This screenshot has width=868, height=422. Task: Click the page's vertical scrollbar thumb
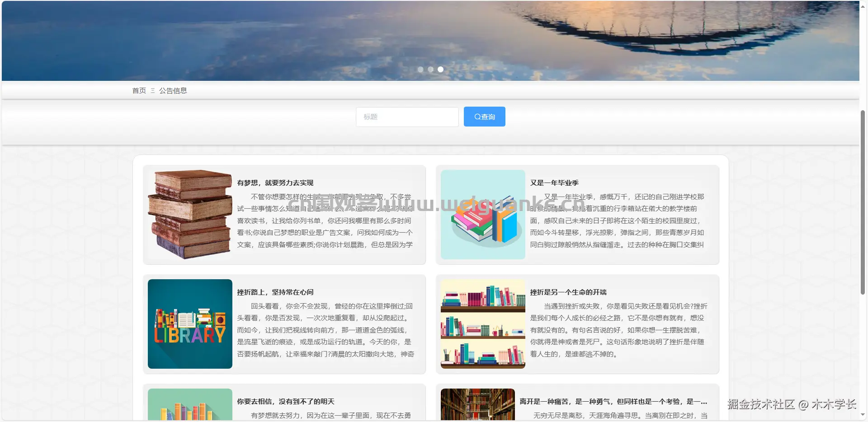(x=863, y=202)
